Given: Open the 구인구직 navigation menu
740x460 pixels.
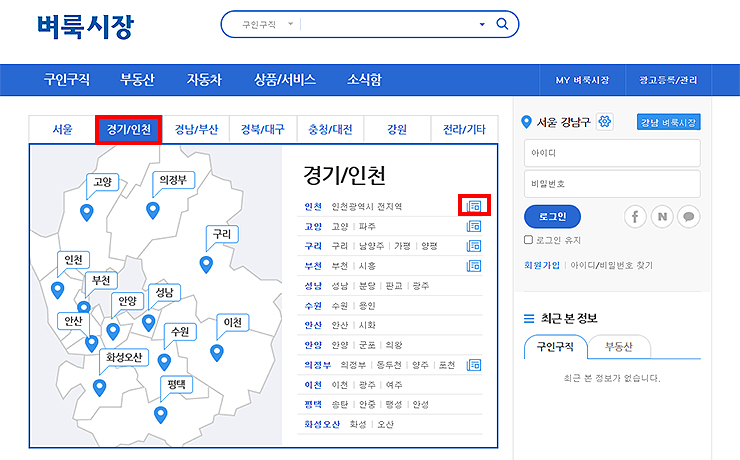Looking at the screenshot, I should click(x=67, y=79).
